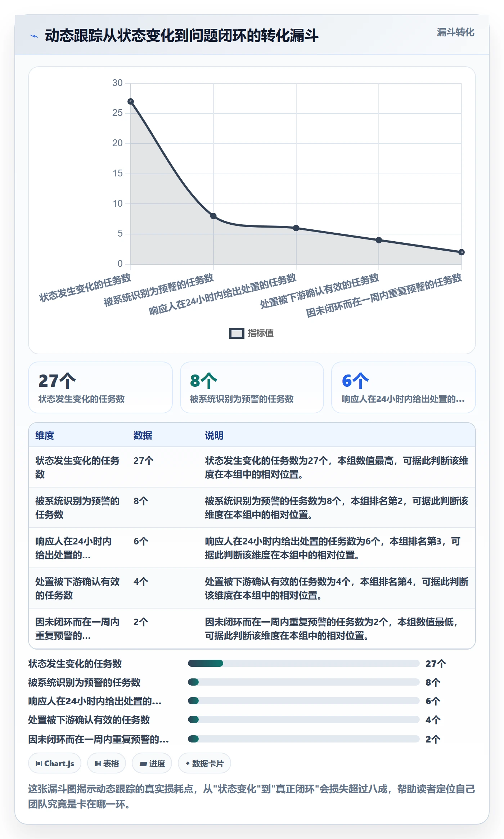Screen dimensions: 504x839
Task: Open the 8个 被系统识别为预警 data card
Action: (252, 387)
